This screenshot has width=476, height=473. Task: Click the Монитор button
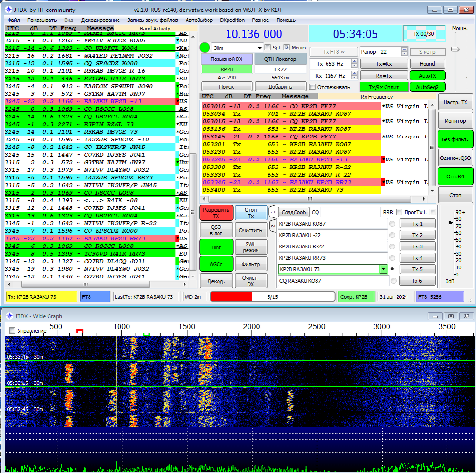tap(456, 121)
